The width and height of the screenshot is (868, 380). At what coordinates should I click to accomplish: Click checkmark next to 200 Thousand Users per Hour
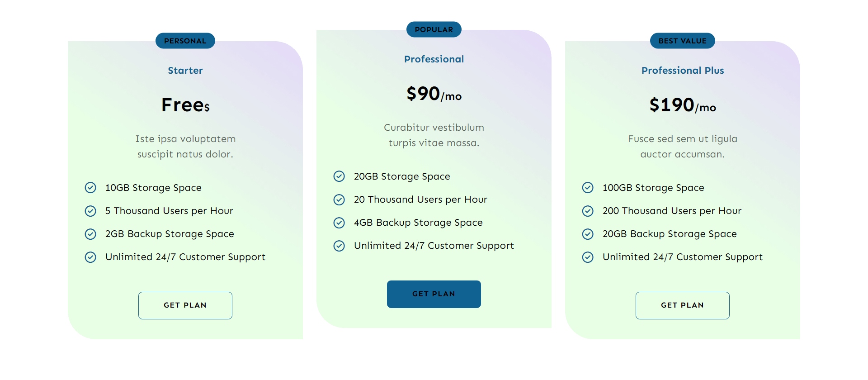[x=588, y=211]
